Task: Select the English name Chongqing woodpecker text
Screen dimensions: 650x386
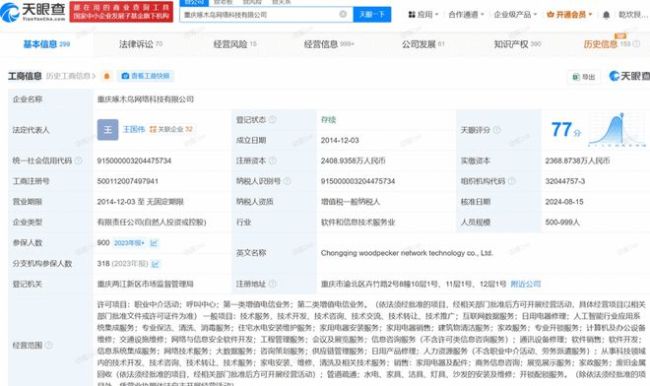Action: 407,253
